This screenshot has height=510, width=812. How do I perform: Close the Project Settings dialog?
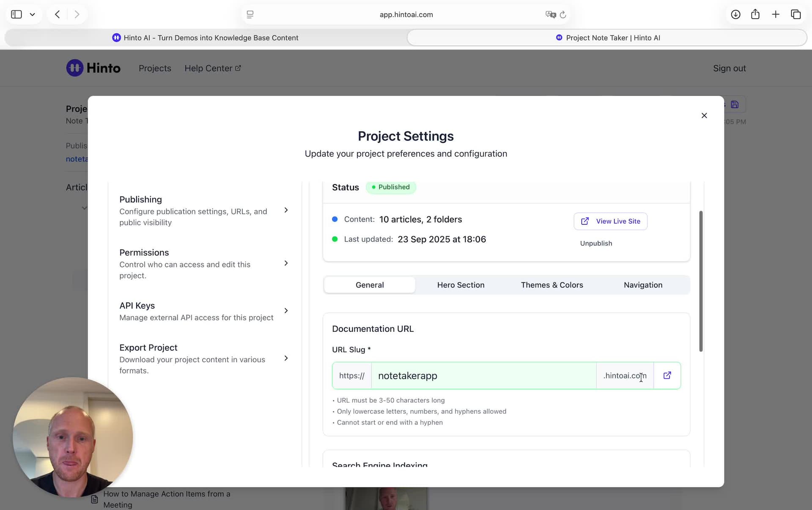click(x=704, y=116)
